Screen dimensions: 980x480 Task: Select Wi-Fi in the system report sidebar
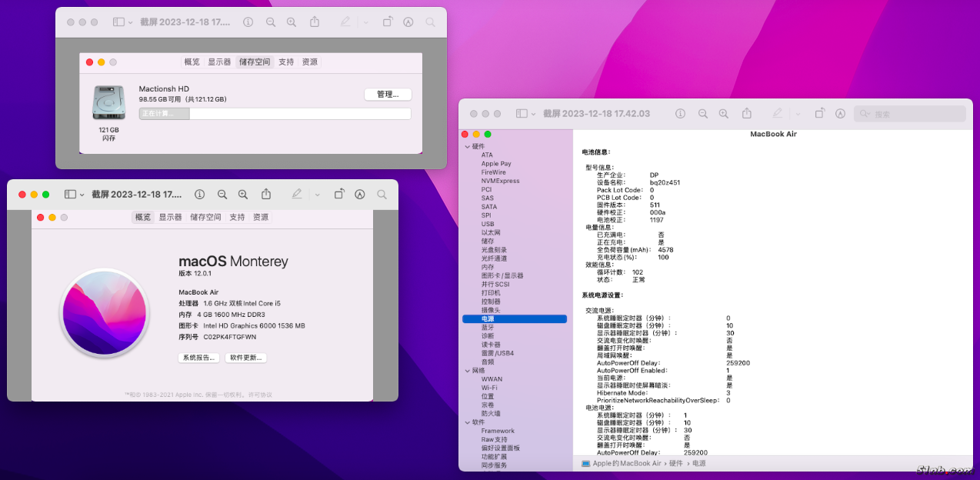488,388
